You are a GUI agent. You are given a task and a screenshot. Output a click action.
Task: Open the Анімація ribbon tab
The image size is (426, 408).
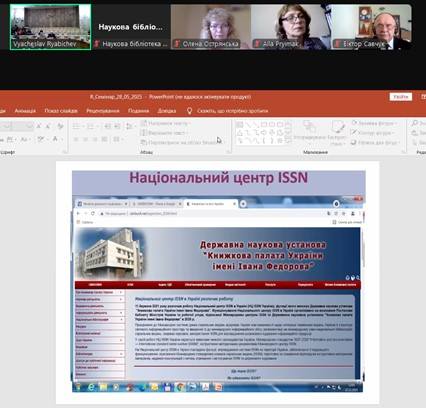click(25, 111)
